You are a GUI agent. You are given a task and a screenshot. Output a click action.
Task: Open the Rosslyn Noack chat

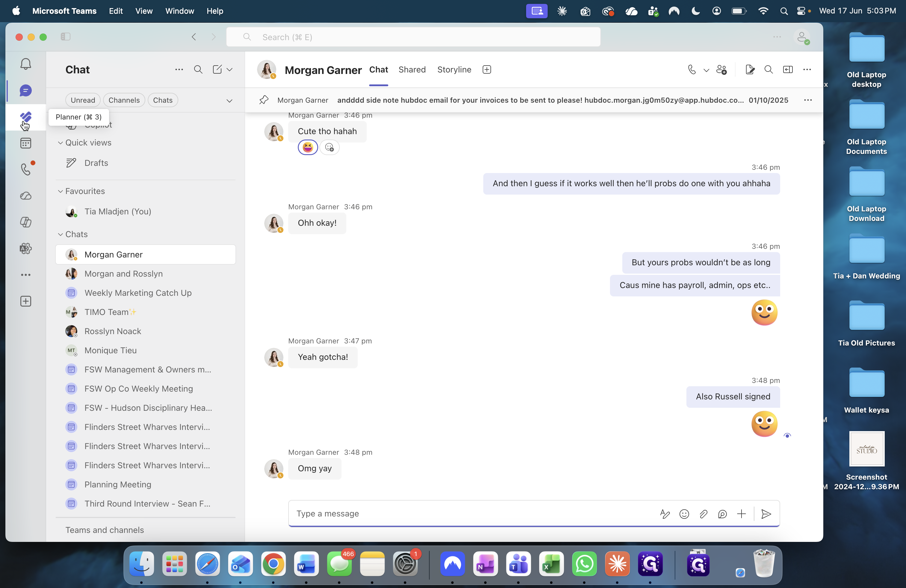tap(145, 331)
